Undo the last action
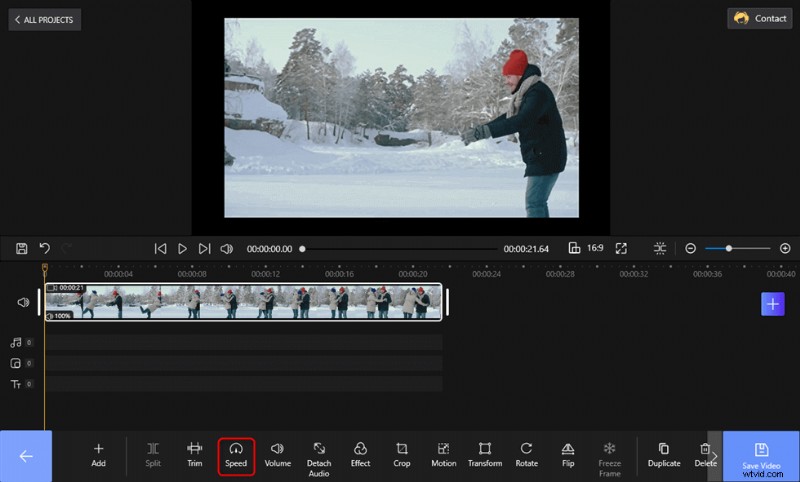Viewport: 800px width, 482px height. (x=44, y=248)
